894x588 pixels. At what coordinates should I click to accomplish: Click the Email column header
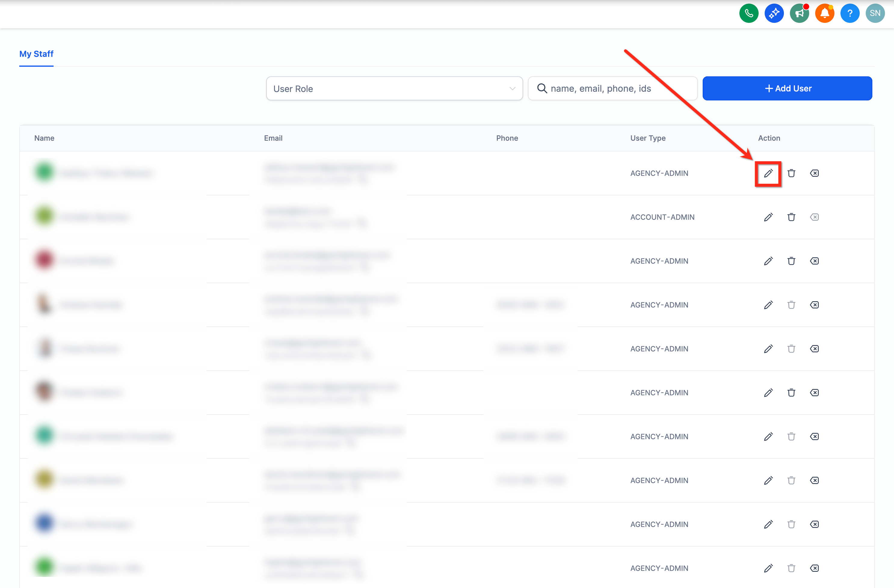(273, 138)
